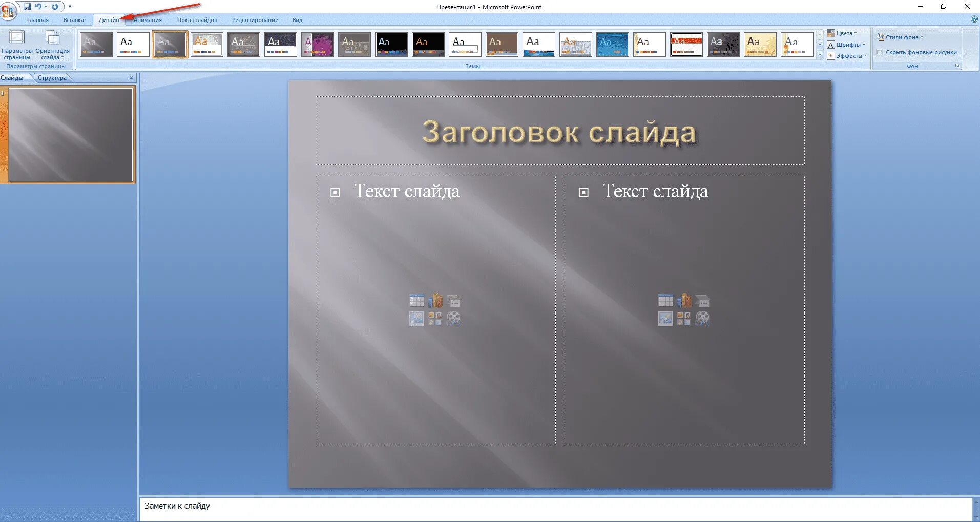Image resolution: width=980 pixels, height=522 pixels.
Task: Undo the last action in quick access toolbar
Action: [x=38, y=7]
